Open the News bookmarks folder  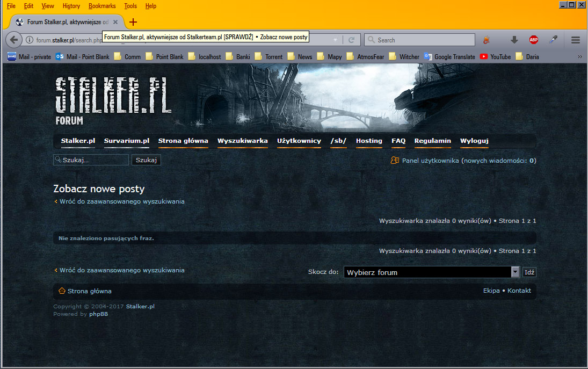300,56
